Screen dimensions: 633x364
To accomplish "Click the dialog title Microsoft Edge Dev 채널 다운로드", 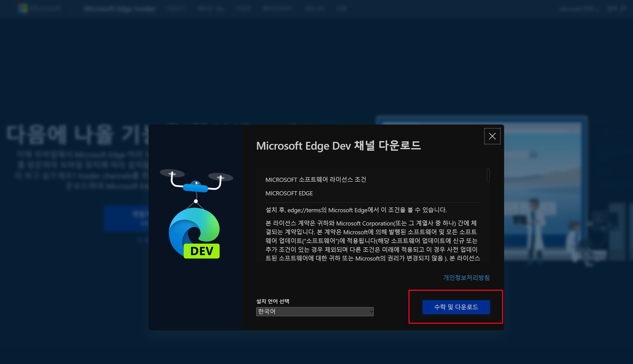I will (338, 146).
